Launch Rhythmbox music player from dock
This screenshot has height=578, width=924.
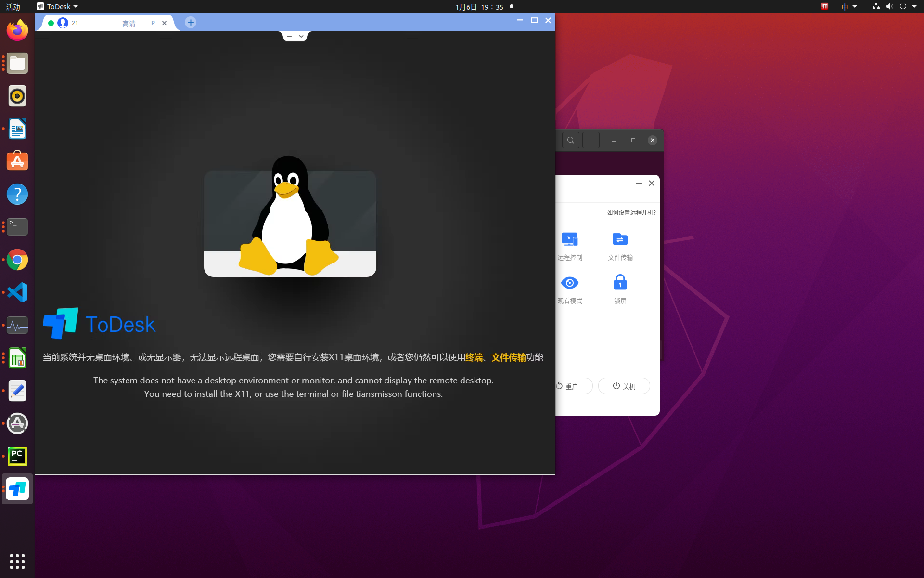click(x=17, y=96)
